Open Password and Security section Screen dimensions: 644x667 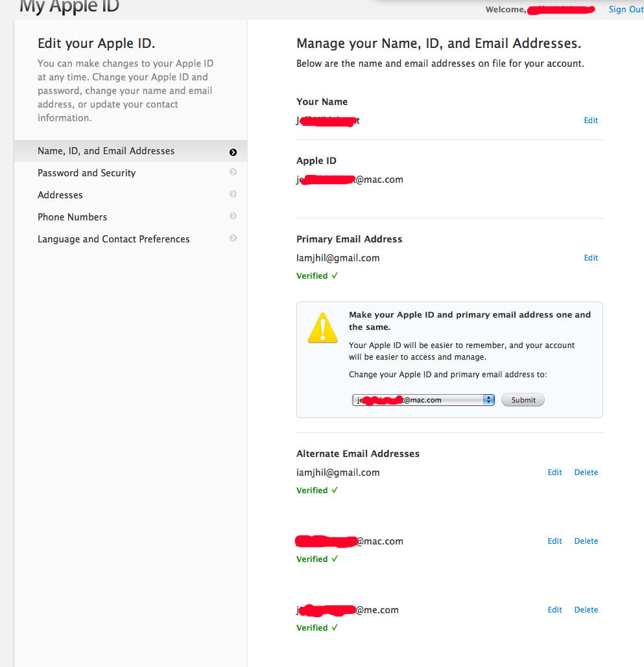click(130, 173)
